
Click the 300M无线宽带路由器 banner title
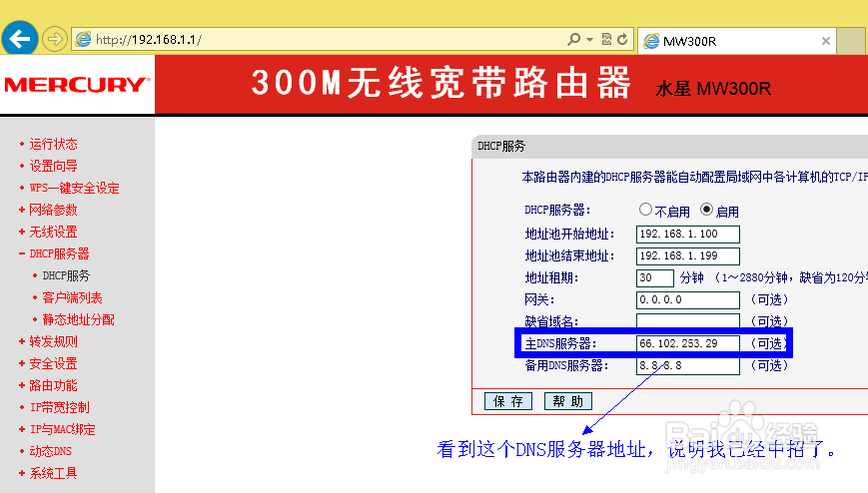point(441,83)
